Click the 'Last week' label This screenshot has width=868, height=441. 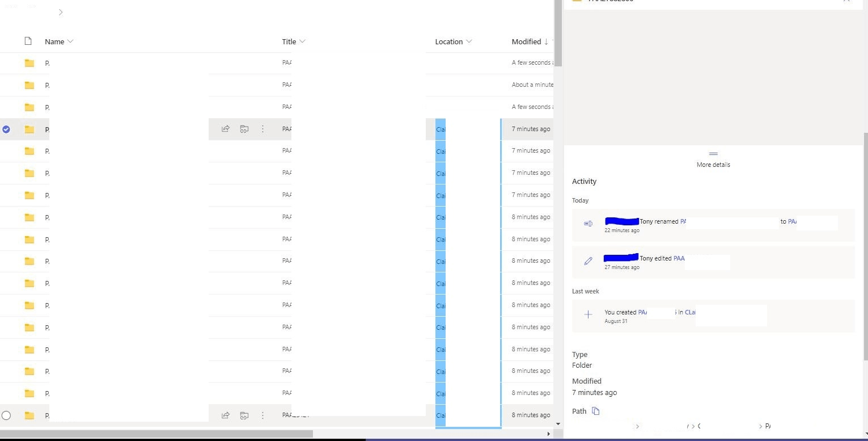pyautogui.click(x=586, y=291)
